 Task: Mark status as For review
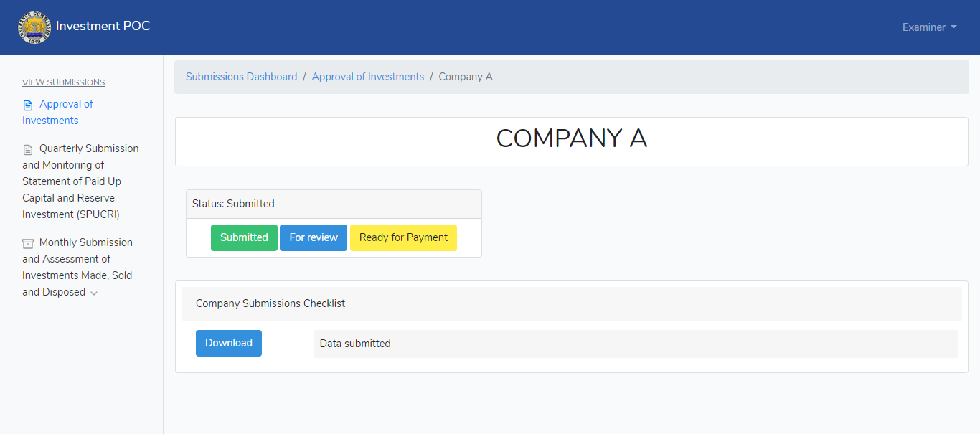tap(314, 237)
